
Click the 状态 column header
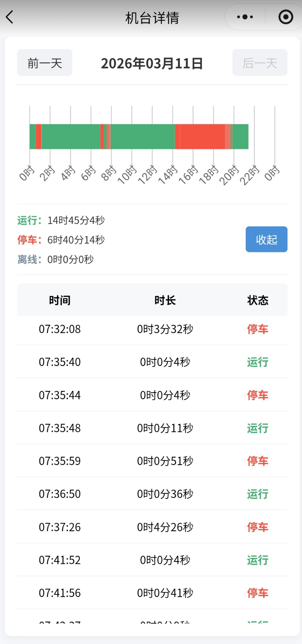click(258, 300)
